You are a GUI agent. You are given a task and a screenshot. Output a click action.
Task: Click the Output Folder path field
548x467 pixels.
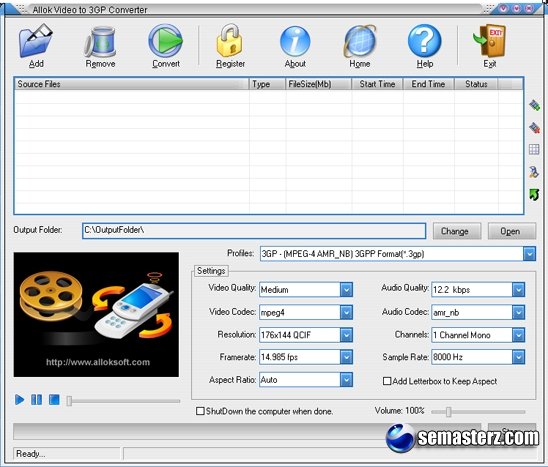[x=254, y=231]
